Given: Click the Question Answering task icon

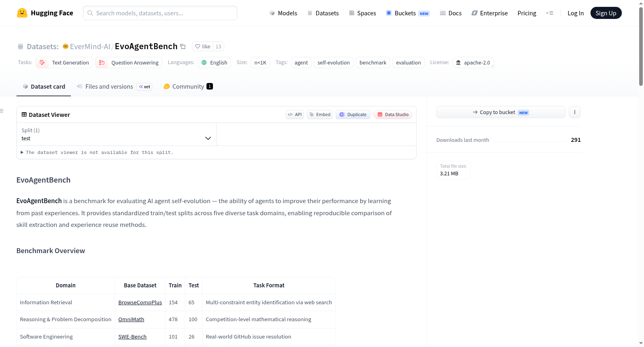Looking at the screenshot, I should [102, 62].
